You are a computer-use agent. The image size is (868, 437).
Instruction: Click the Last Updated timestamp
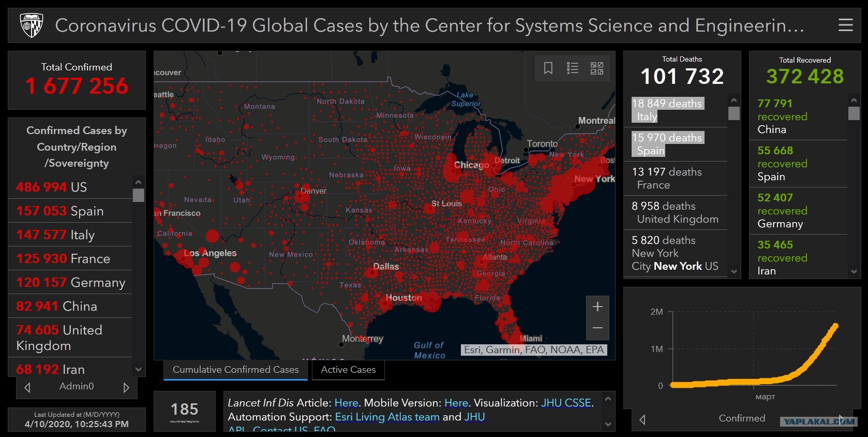coord(77,424)
